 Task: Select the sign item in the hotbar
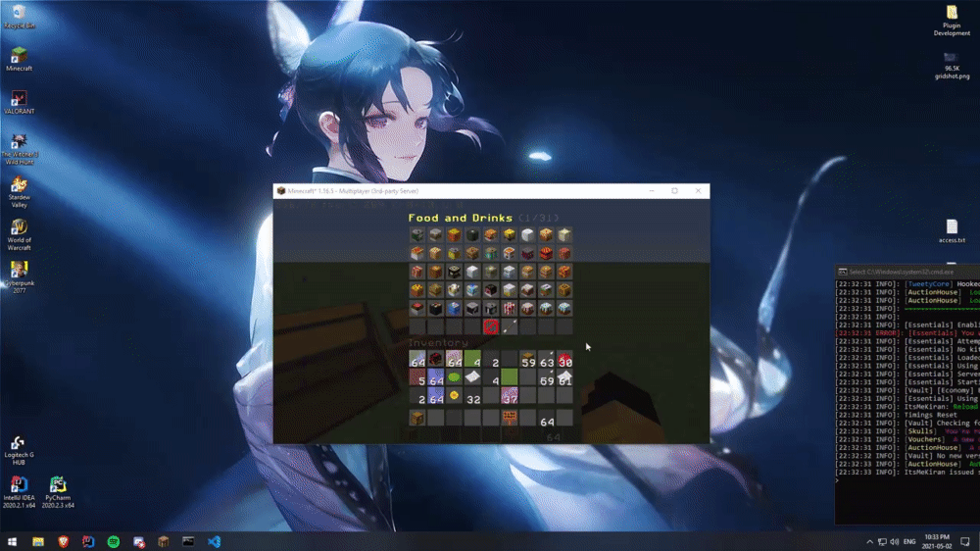tap(510, 418)
